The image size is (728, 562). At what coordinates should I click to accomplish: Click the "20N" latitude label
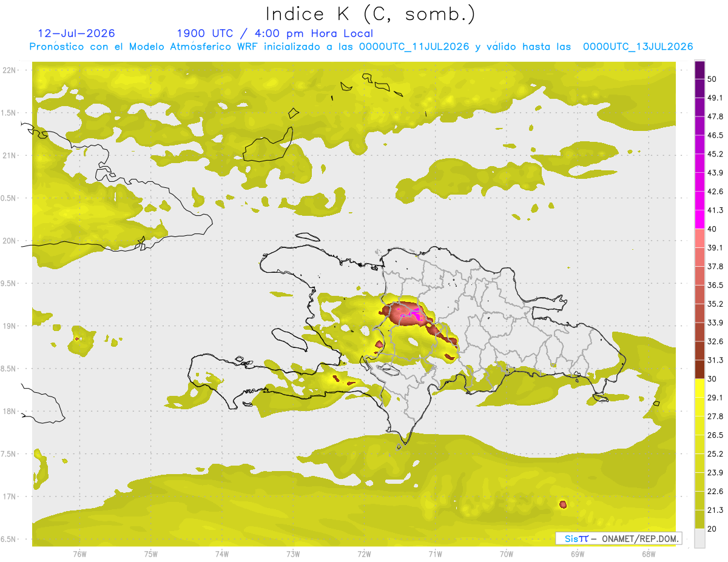pos(9,241)
